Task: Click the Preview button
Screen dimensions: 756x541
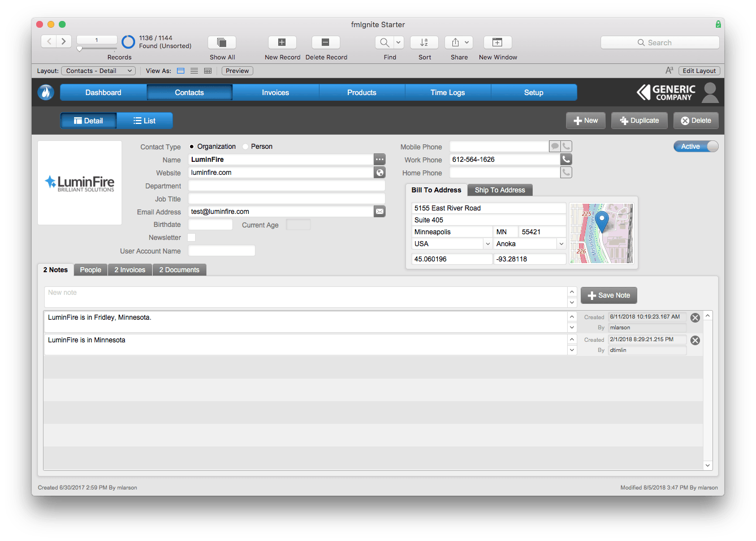Action: click(x=237, y=71)
